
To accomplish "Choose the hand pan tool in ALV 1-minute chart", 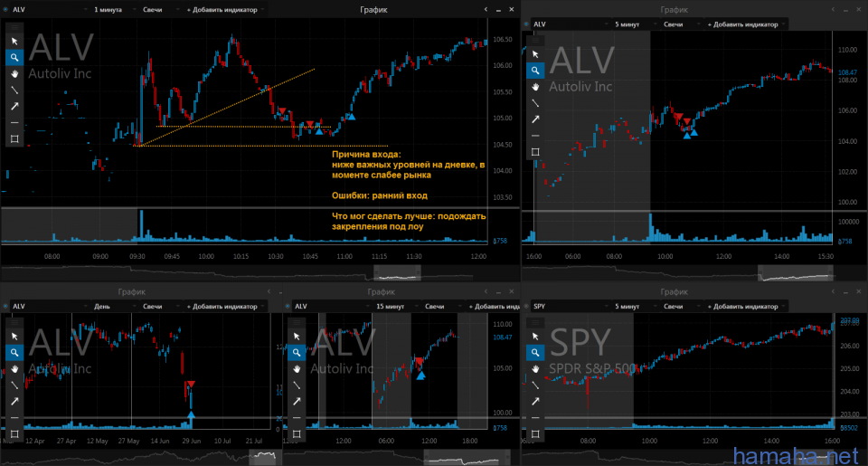I will pos(14,73).
